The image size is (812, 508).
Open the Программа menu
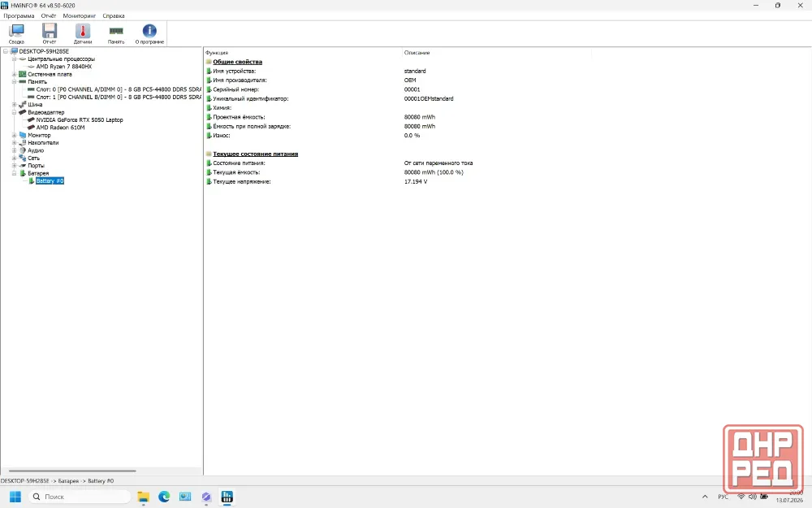tap(19, 15)
